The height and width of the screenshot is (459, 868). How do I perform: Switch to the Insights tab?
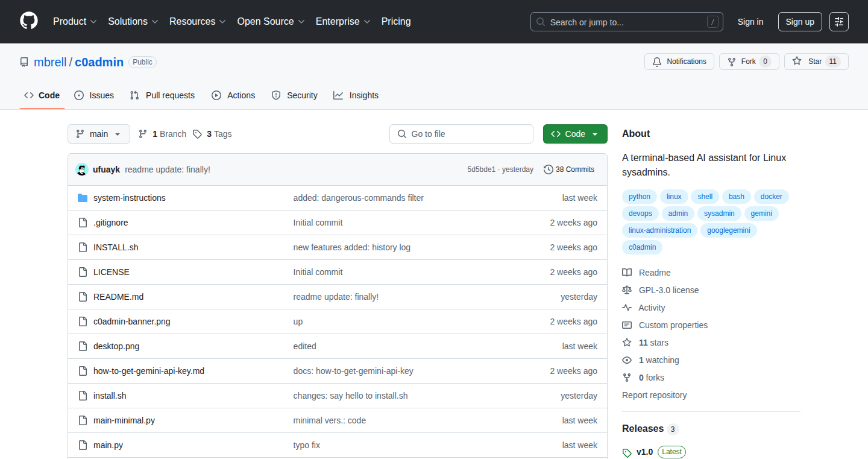coord(356,95)
